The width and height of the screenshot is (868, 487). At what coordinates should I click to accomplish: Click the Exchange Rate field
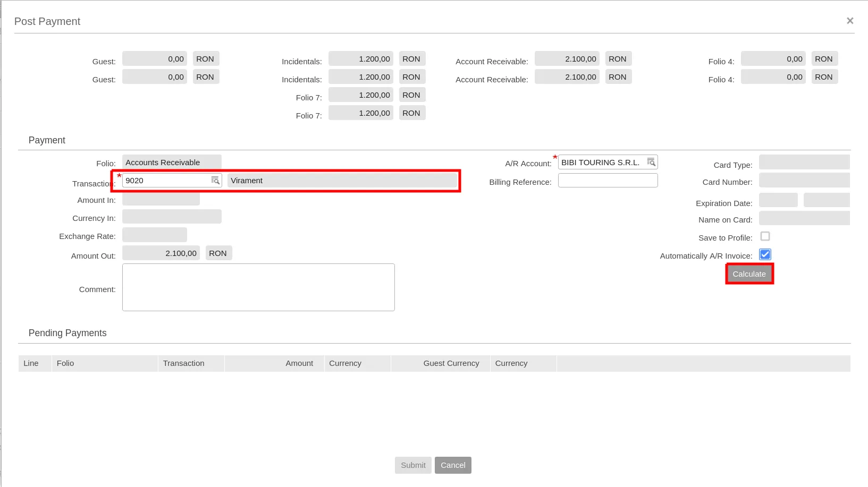click(x=155, y=235)
